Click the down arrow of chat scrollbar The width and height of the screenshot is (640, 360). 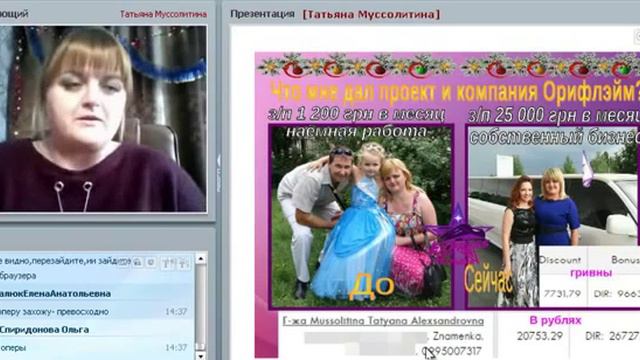(200, 356)
